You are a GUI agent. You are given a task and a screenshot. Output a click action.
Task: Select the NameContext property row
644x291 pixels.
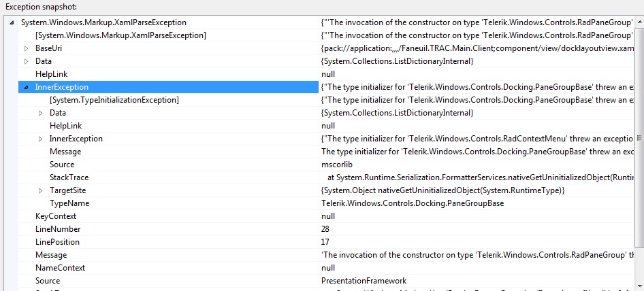[x=60, y=268]
